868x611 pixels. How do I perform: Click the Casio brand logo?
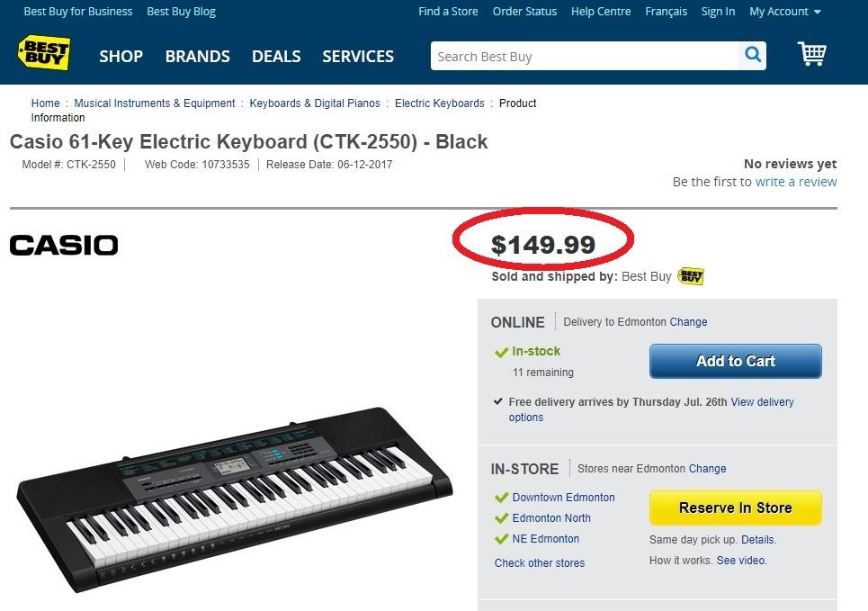pyautogui.click(x=64, y=245)
